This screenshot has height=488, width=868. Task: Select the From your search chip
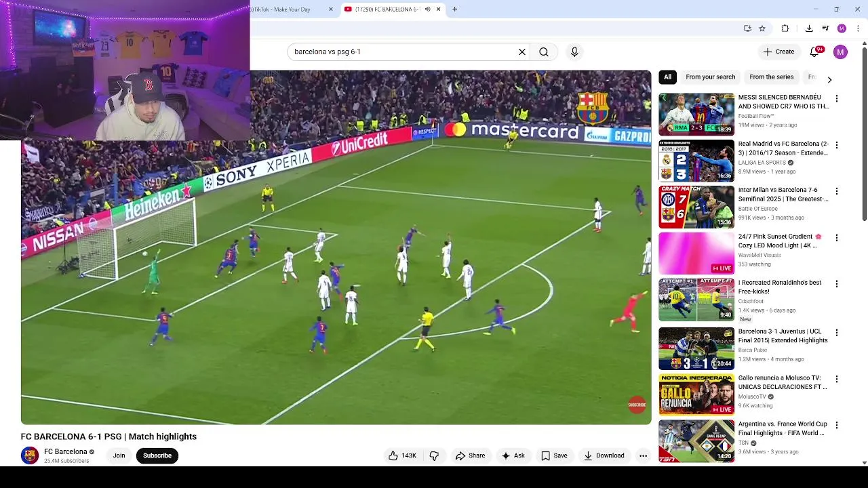(x=710, y=77)
